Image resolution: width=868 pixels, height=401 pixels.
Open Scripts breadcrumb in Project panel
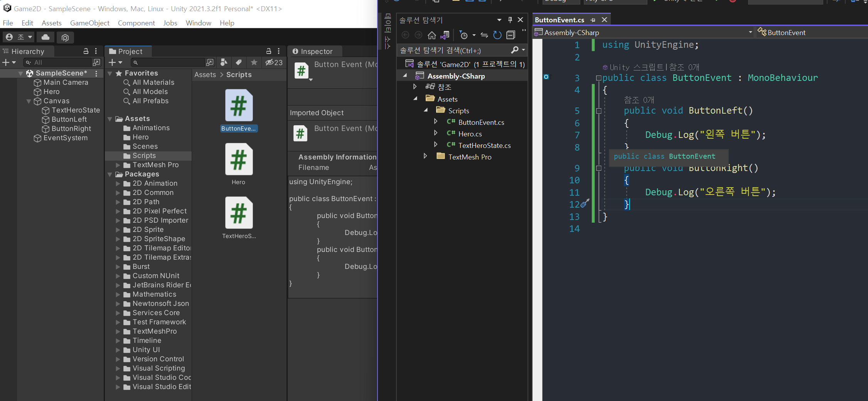pos(239,75)
